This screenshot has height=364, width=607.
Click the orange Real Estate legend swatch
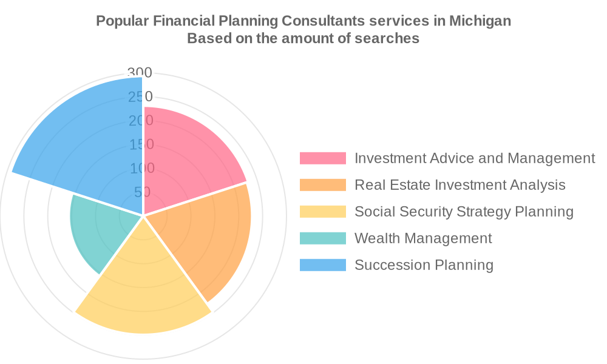point(322,185)
